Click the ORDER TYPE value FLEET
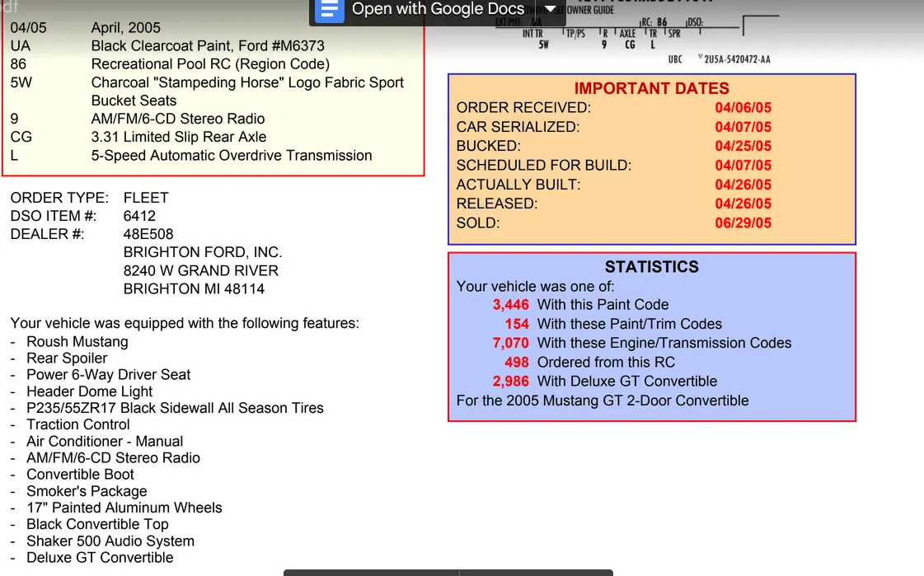 pyautogui.click(x=146, y=198)
